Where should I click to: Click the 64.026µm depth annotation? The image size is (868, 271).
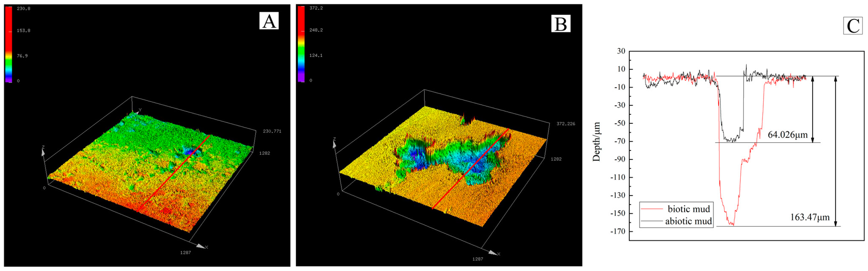(787, 135)
